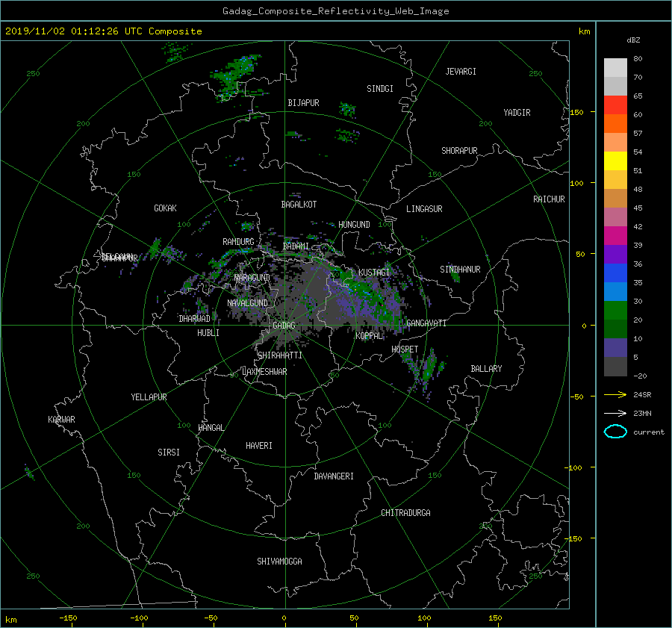Click the YADGIR city label
The height and width of the screenshot is (628, 672).
point(517,113)
